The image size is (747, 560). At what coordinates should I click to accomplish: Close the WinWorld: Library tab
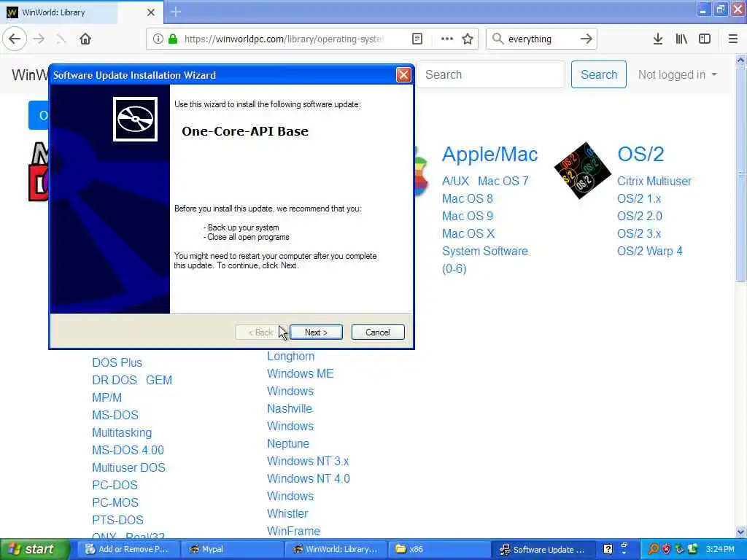150,12
